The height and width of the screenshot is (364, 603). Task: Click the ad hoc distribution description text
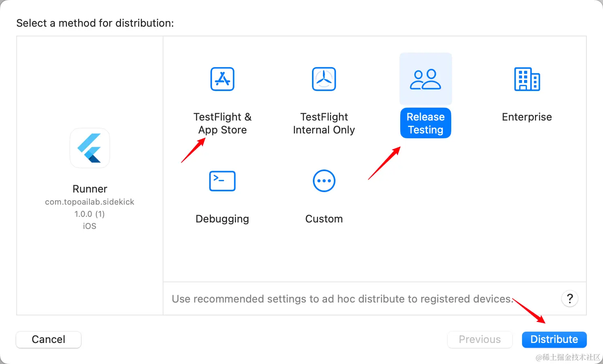click(342, 299)
